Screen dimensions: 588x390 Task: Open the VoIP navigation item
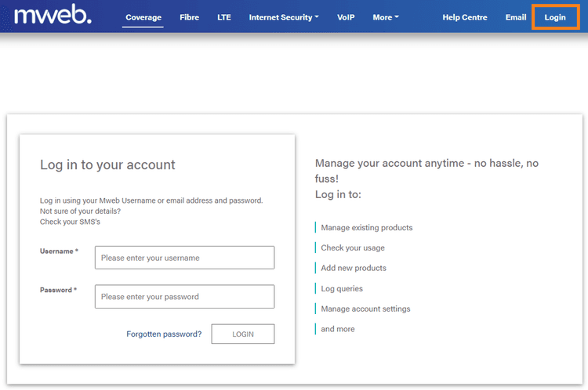[x=346, y=17]
